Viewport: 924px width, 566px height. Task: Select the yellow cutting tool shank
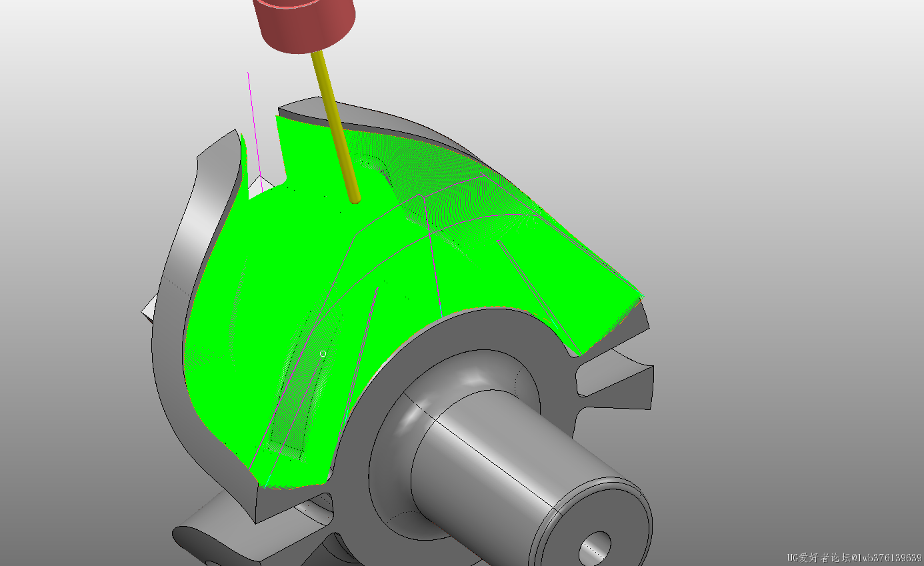[336, 126]
